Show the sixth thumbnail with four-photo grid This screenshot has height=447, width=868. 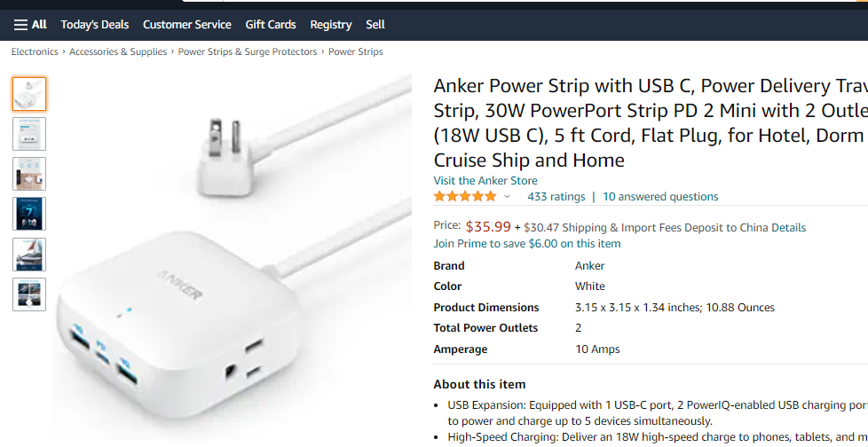29,294
